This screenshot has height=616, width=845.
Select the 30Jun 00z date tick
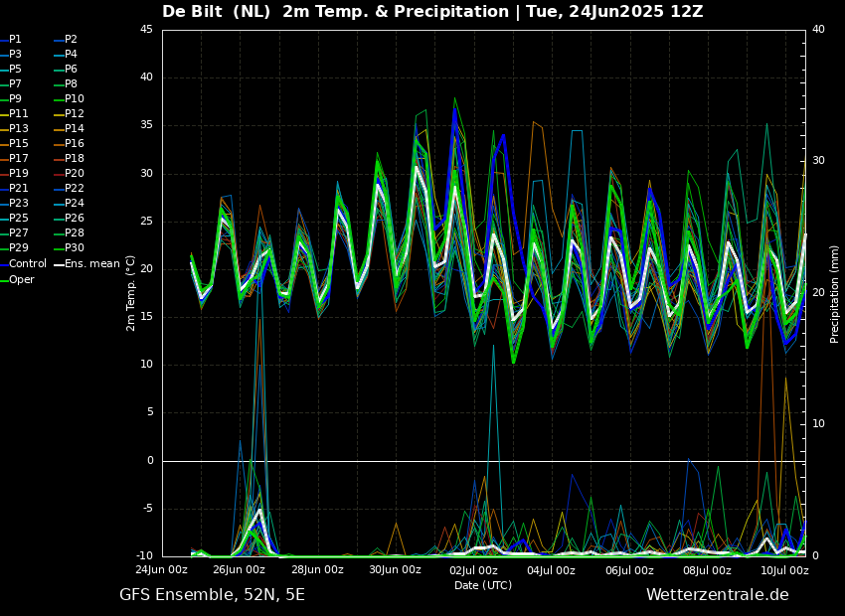click(396, 570)
